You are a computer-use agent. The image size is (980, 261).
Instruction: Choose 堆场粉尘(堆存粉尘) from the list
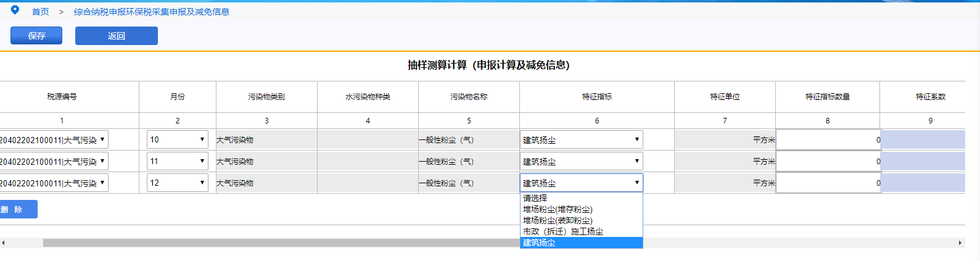point(558,209)
